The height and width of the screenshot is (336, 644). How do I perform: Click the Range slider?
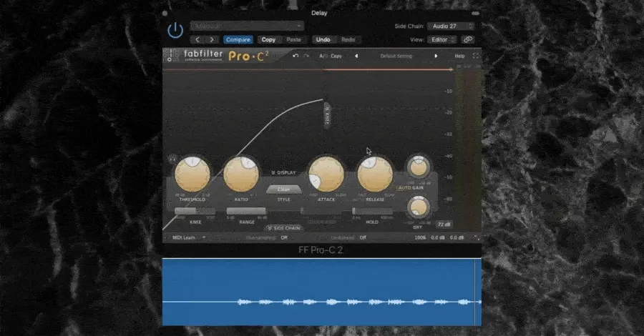tap(246, 212)
